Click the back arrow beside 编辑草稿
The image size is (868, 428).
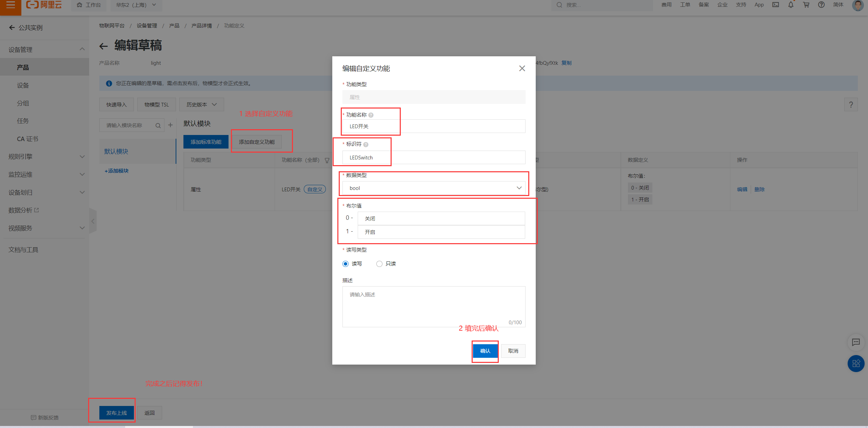tap(103, 46)
